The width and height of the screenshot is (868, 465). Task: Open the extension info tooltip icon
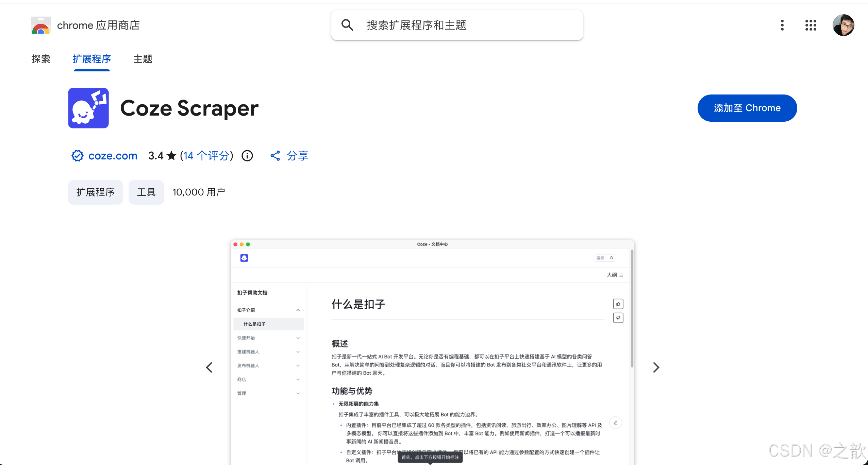pyautogui.click(x=247, y=156)
